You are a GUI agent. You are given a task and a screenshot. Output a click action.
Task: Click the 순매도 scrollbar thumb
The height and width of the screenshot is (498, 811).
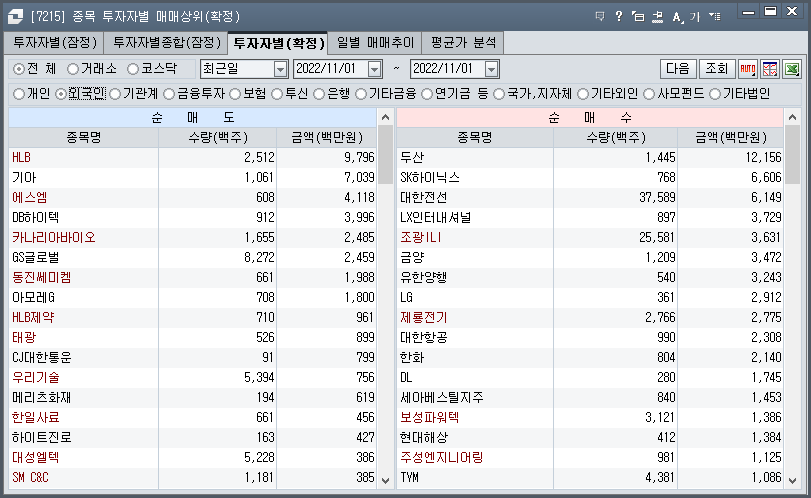[385, 155]
